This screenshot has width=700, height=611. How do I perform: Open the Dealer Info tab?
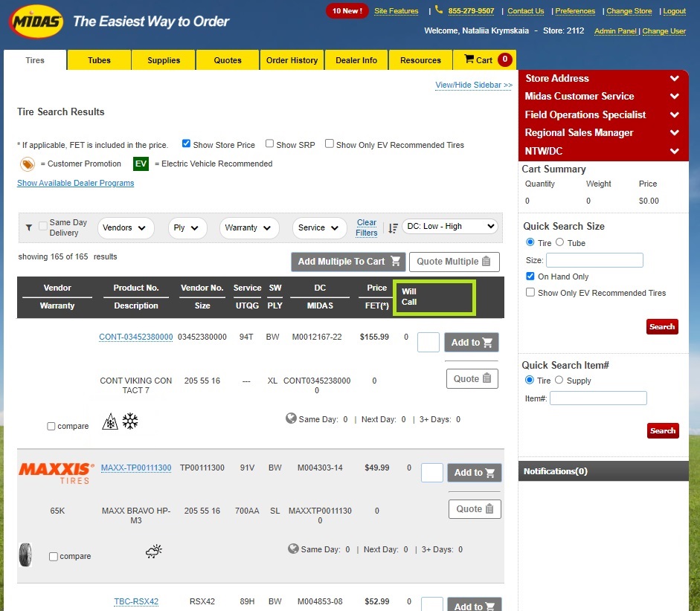coord(356,60)
